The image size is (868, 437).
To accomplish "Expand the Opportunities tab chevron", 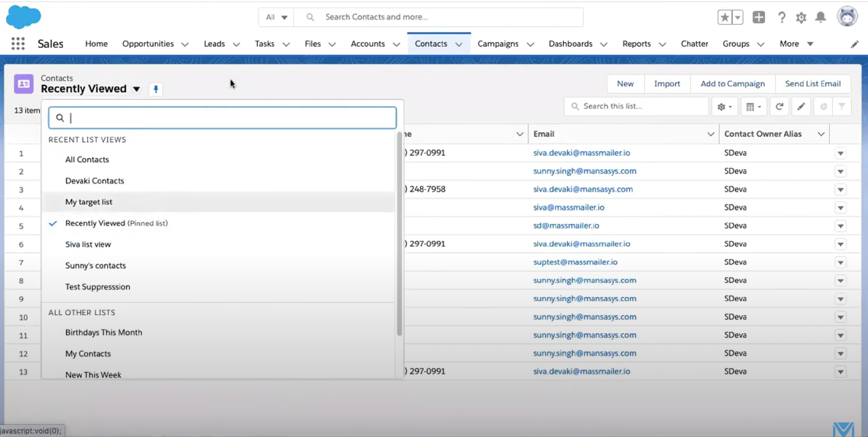I will [x=185, y=44].
